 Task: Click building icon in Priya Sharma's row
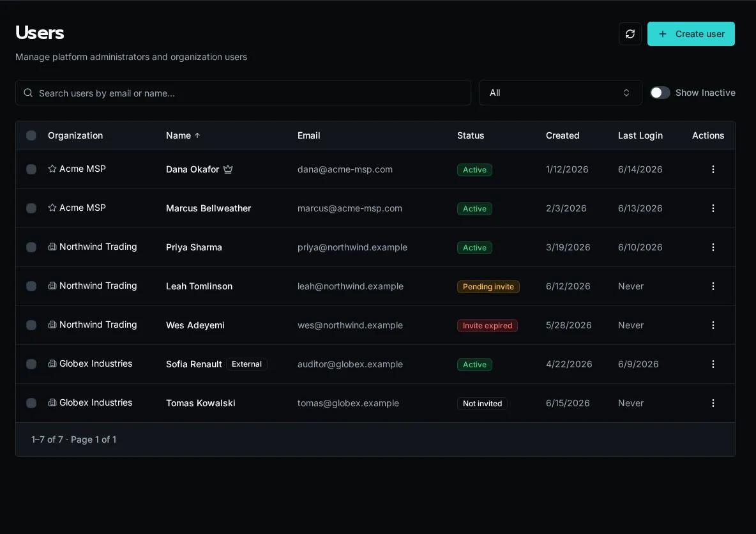(x=52, y=247)
